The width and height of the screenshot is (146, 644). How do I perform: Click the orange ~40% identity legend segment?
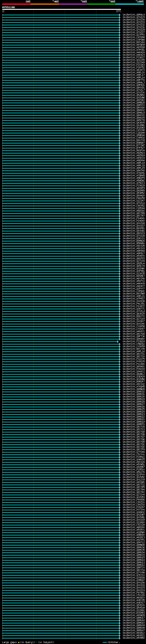45,4
